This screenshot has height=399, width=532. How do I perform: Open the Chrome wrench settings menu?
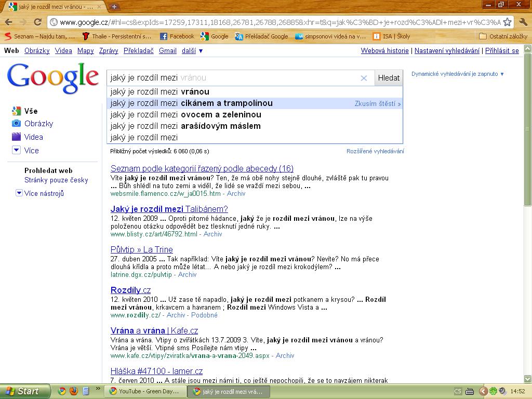[x=523, y=22]
